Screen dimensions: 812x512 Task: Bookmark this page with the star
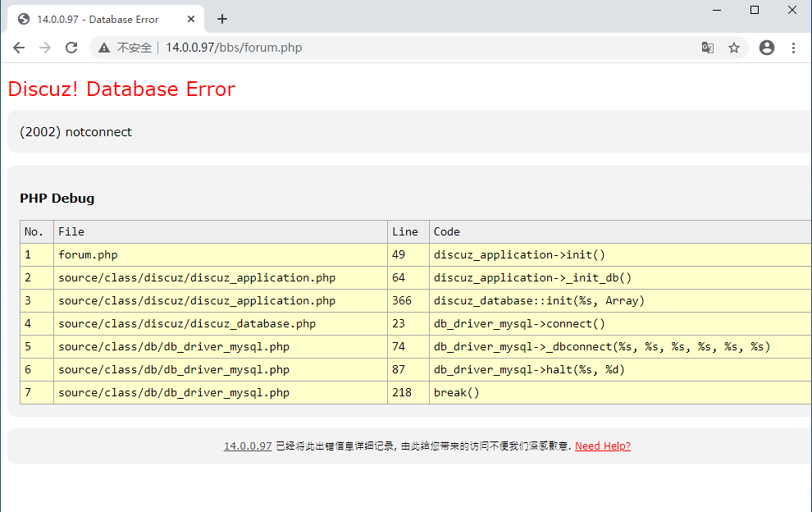(734, 48)
